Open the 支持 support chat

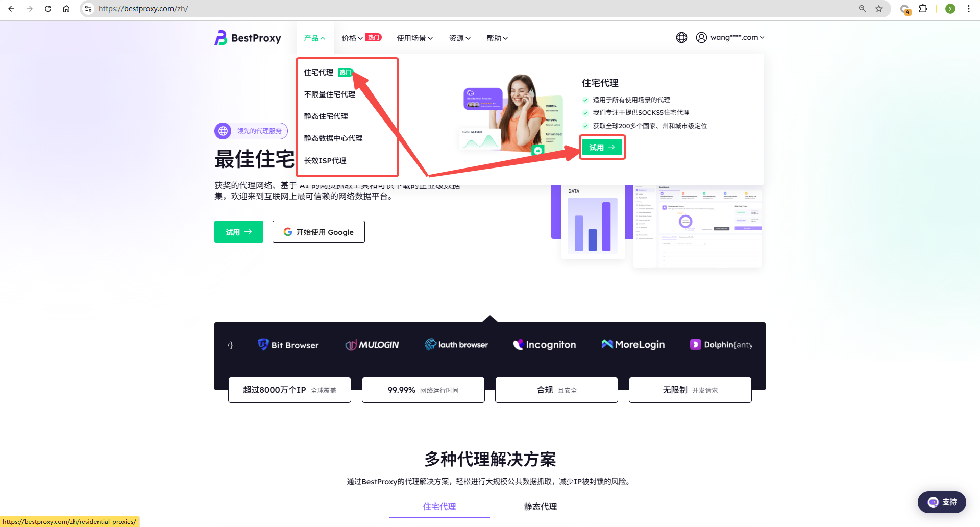point(942,502)
